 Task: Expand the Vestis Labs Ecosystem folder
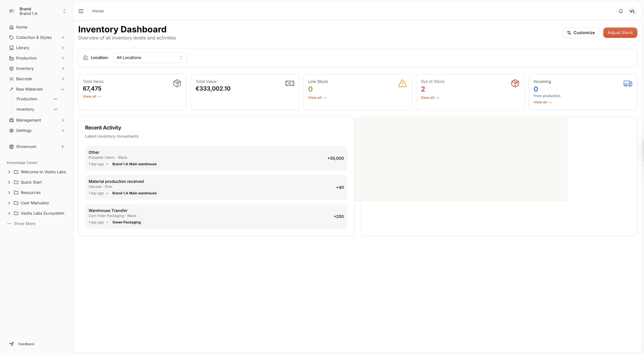[x=9, y=213]
